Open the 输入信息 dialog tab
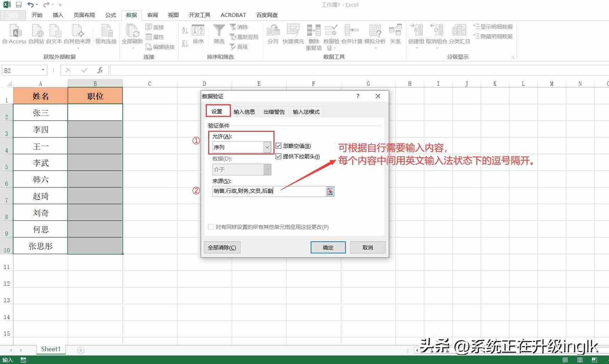The height and width of the screenshot is (364, 609). (x=244, y=112)
